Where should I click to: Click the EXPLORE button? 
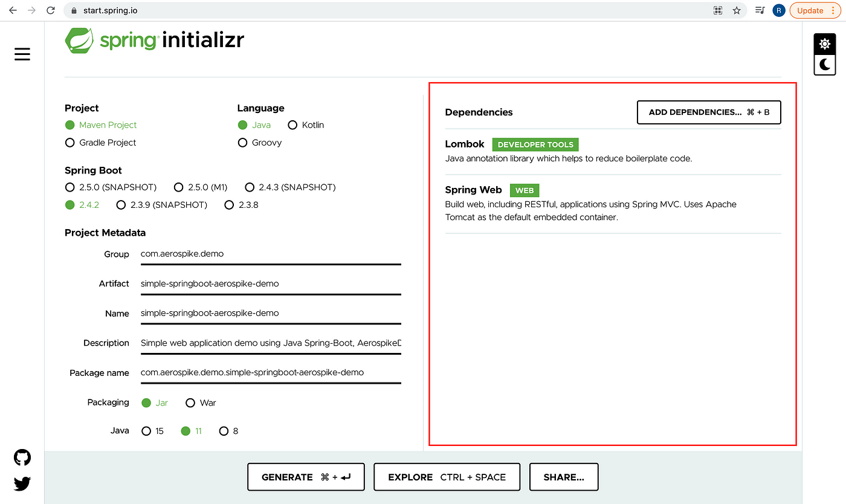(447, 477)
